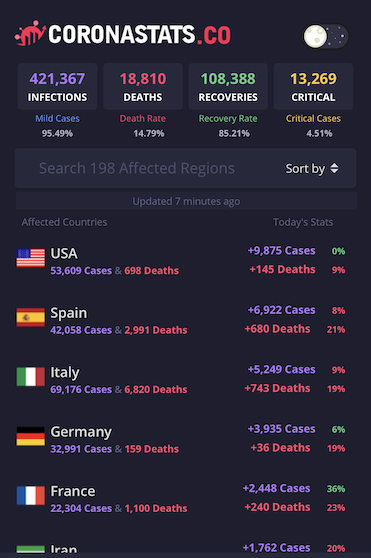Open the Sort by dropdown
This screenshot has height=558, width=371.
pyautogui.click(x=312, y=169)
